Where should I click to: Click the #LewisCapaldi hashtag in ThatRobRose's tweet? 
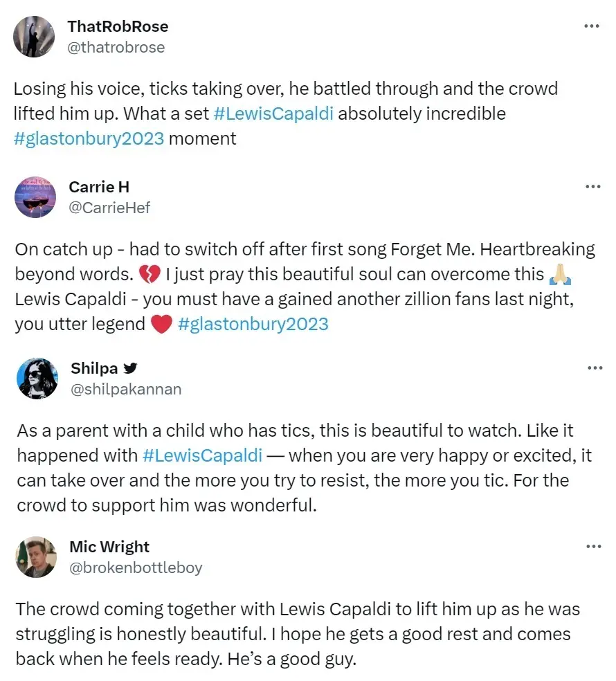click(x=273, y=113)
